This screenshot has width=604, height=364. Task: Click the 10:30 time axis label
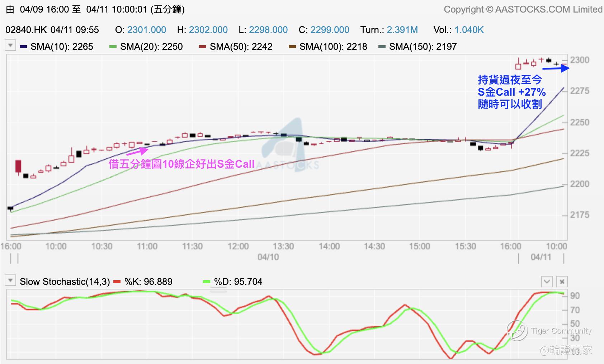(x=102, y=246)
